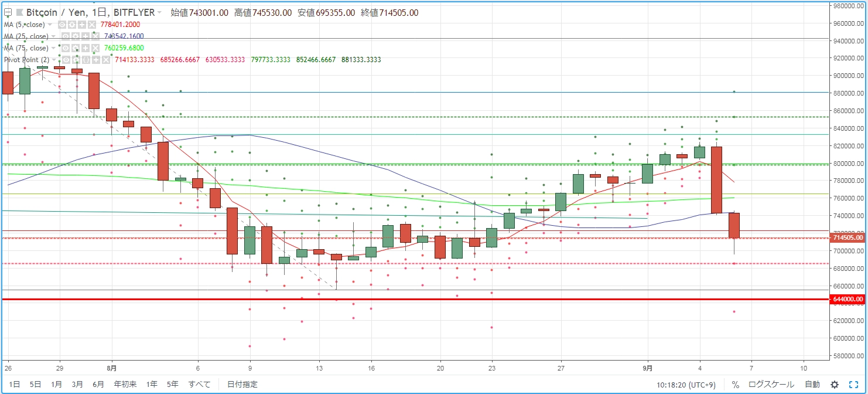Click the pivot value 797733.3333

[x=270, y=60]
